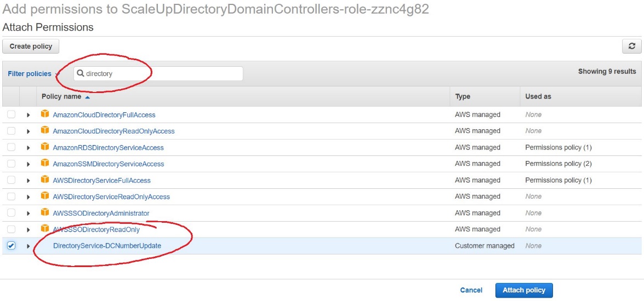Open the AmazonCloudDirectoryFullAccess policy link
This screenshot has width=644, height=301.
click(x=104, y=114)
